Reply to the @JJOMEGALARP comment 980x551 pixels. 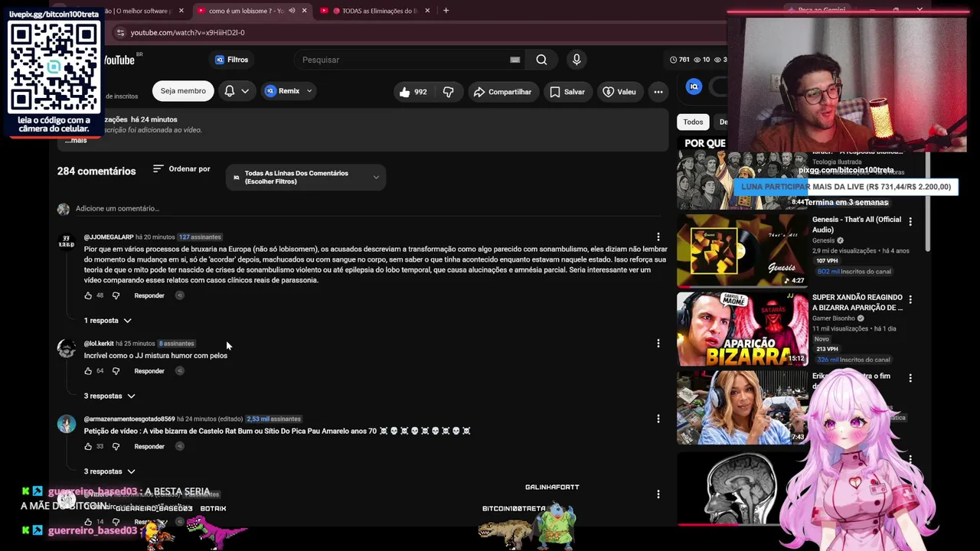(x=149, y=295)
